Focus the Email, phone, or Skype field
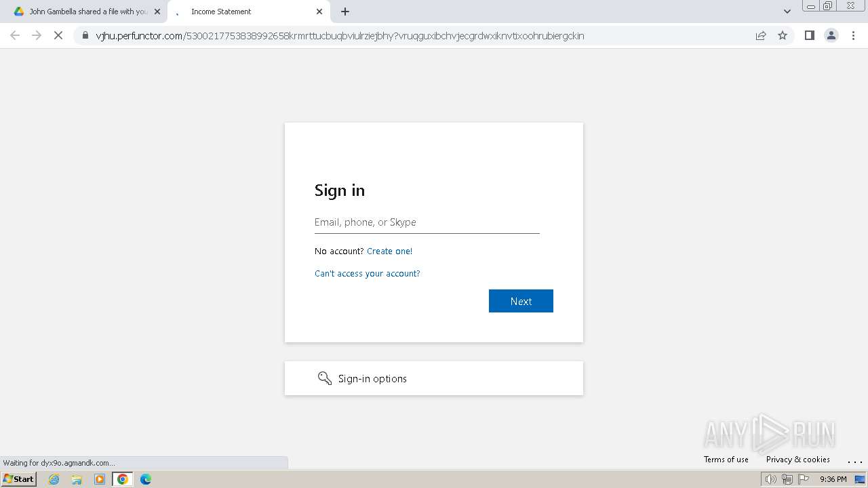Image resolution: width=868 pixels, height=488 pixels. tap(427, 222)
